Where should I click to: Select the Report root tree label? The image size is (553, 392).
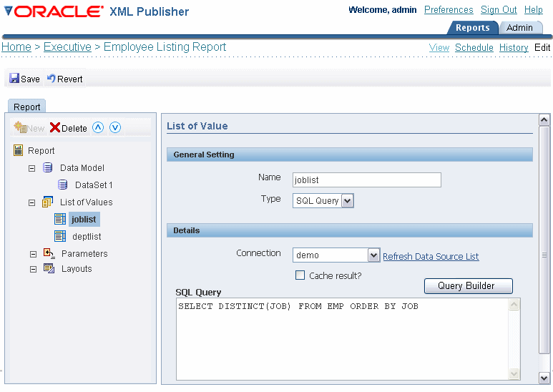[41, 150]
